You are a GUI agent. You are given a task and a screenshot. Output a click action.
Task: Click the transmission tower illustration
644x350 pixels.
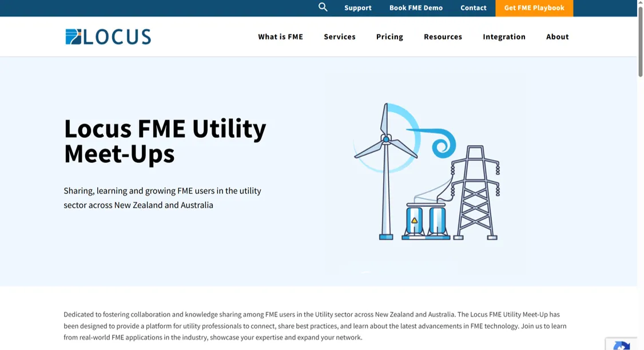[476, 193]
